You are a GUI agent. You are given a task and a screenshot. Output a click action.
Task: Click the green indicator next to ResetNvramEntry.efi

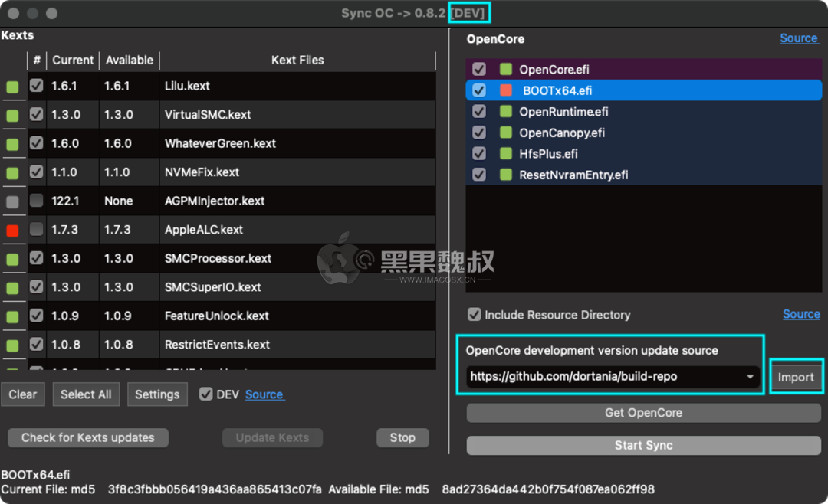pyautogui.click(x=504, y=175)
